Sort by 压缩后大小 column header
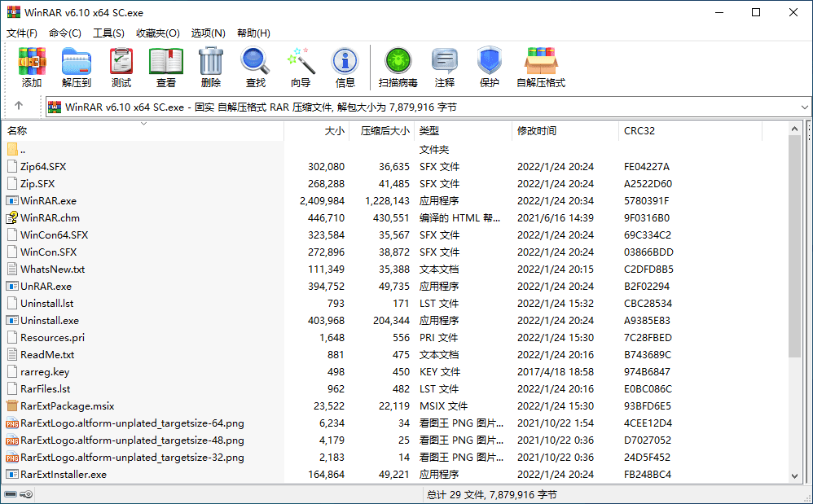 click(381, 130)
